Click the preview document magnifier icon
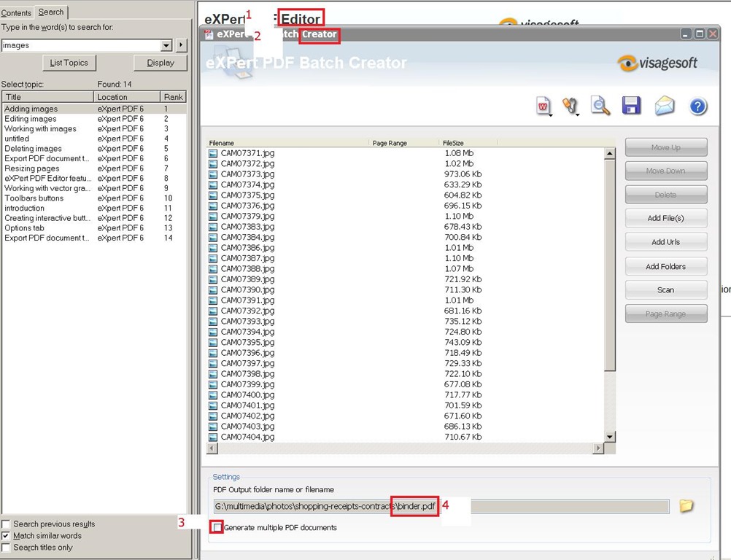This screenshot has width=731, height=560. point(600,106)
